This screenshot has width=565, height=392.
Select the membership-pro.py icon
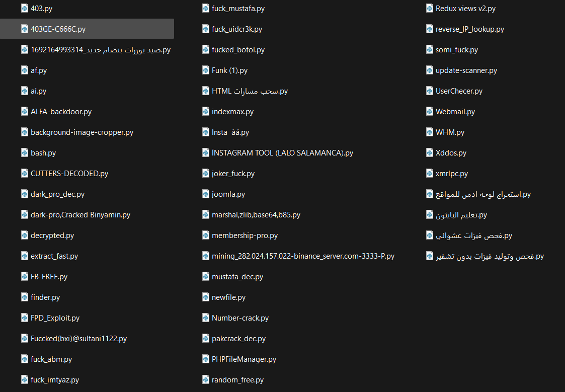point(206,236)
